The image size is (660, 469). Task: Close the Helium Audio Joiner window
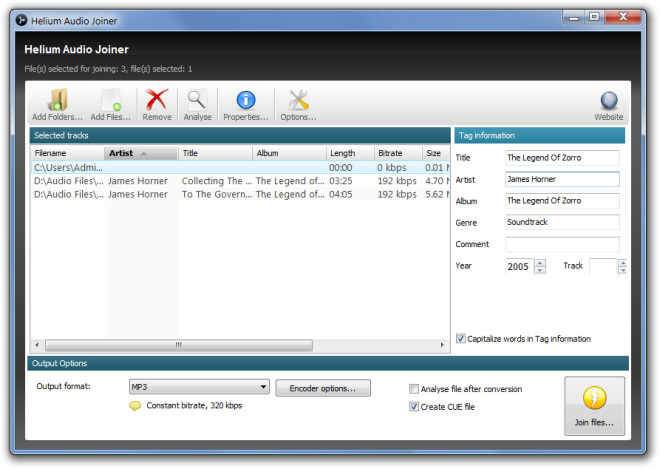coord(623,17)
